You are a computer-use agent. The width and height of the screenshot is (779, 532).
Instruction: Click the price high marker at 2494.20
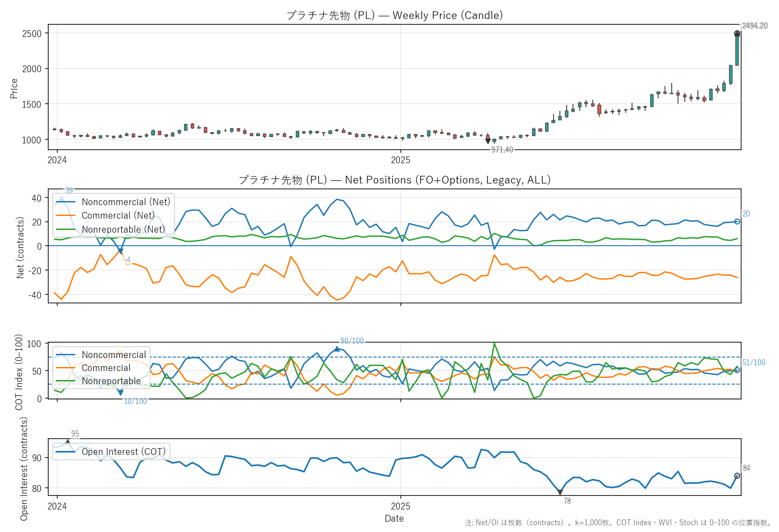point(737,33)
